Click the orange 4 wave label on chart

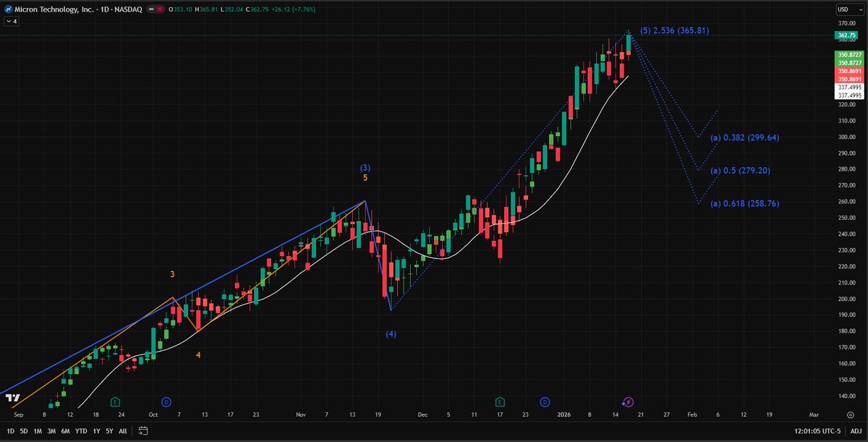point(197,354)
